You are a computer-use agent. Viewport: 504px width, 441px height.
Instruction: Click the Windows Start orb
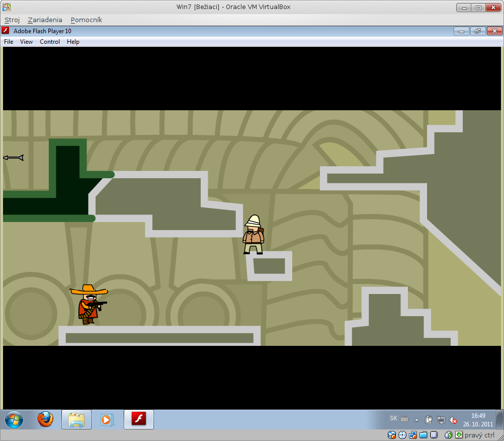click(x=14, y=419)
